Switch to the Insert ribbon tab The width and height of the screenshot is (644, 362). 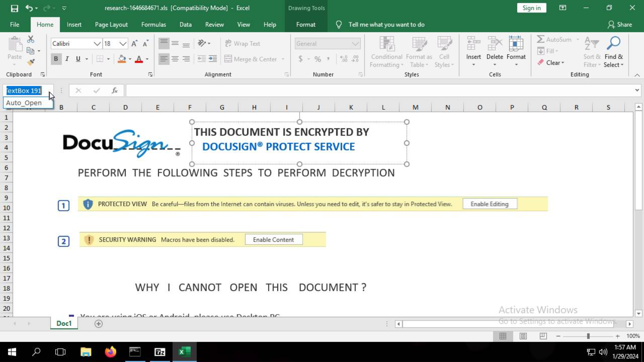pos(74,25)
